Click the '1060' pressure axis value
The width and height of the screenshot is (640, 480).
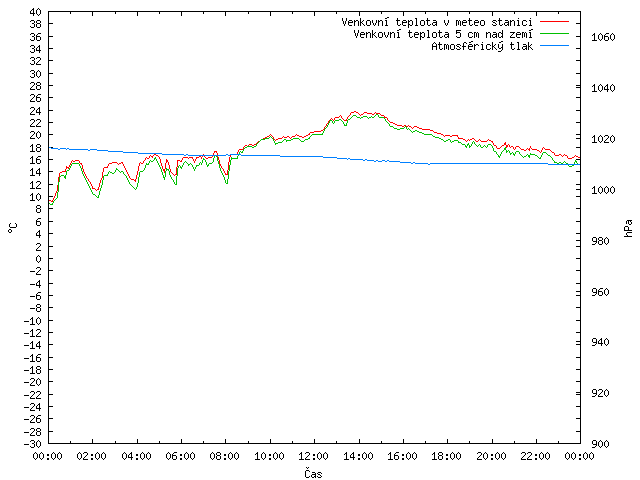coord(603,37)
